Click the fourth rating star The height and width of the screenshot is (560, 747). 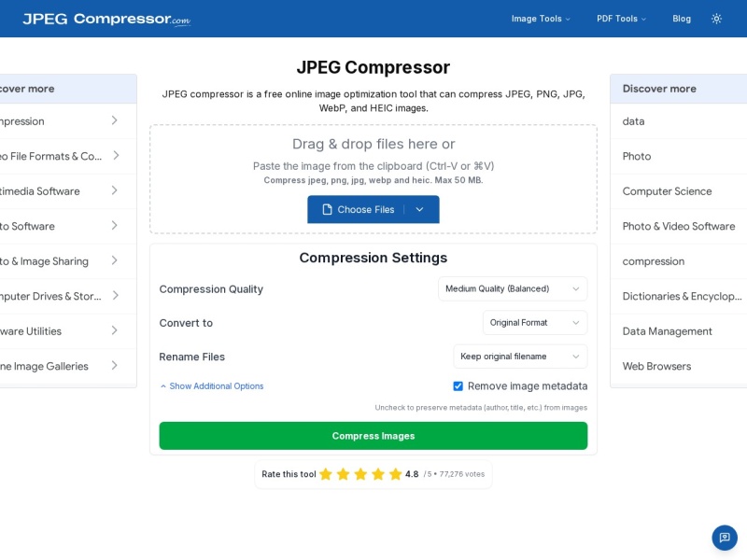coord(378,474)
